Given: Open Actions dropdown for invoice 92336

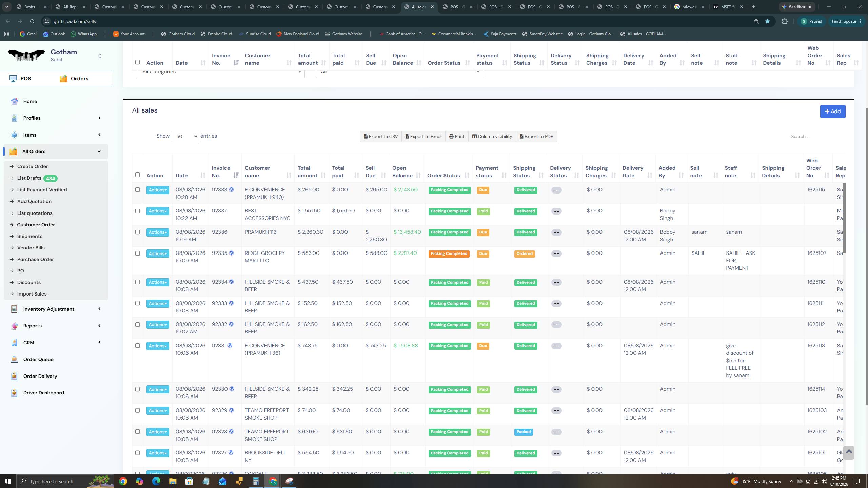Looking at the screenshot, I should [x=158, y=232].
